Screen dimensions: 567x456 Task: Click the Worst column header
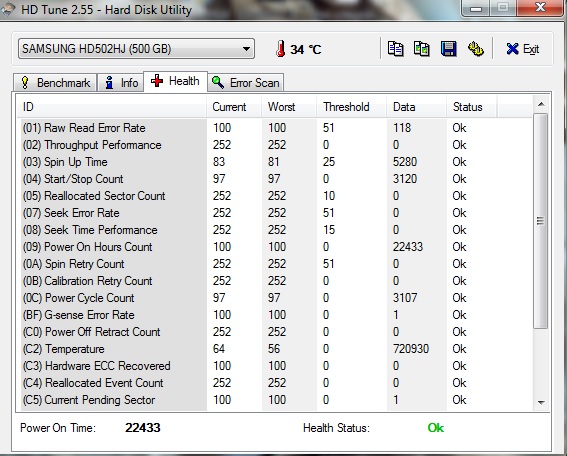[x=289, y=107]
